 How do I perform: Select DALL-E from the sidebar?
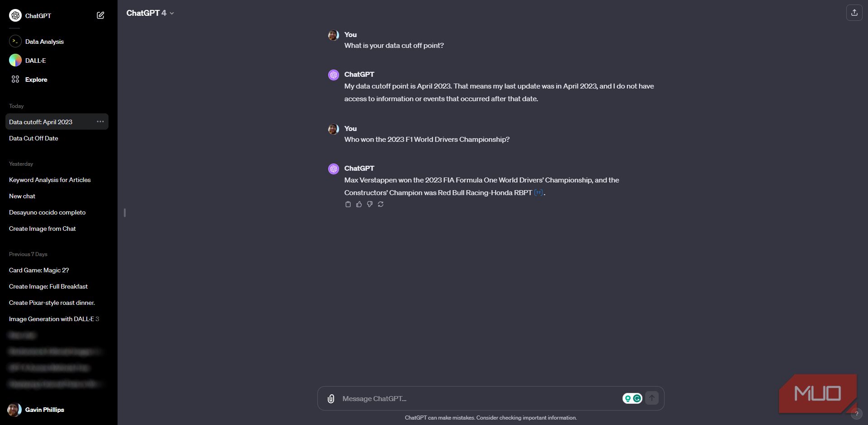coord(35,61)
